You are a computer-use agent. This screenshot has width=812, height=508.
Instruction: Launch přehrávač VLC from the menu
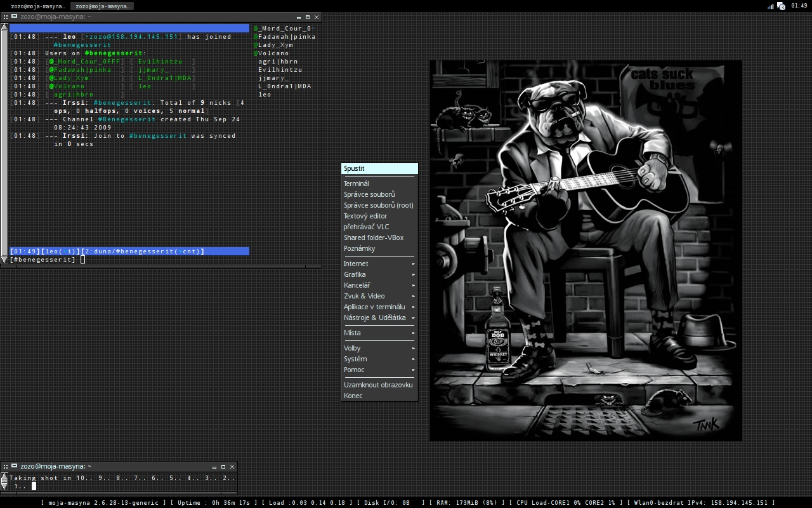(367, 227)
